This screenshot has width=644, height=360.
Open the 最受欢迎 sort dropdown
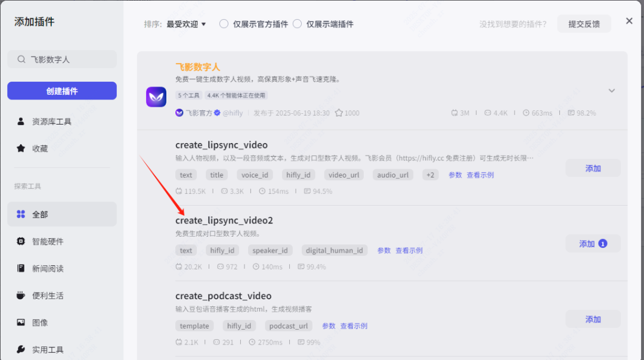(x=186, y=24)
